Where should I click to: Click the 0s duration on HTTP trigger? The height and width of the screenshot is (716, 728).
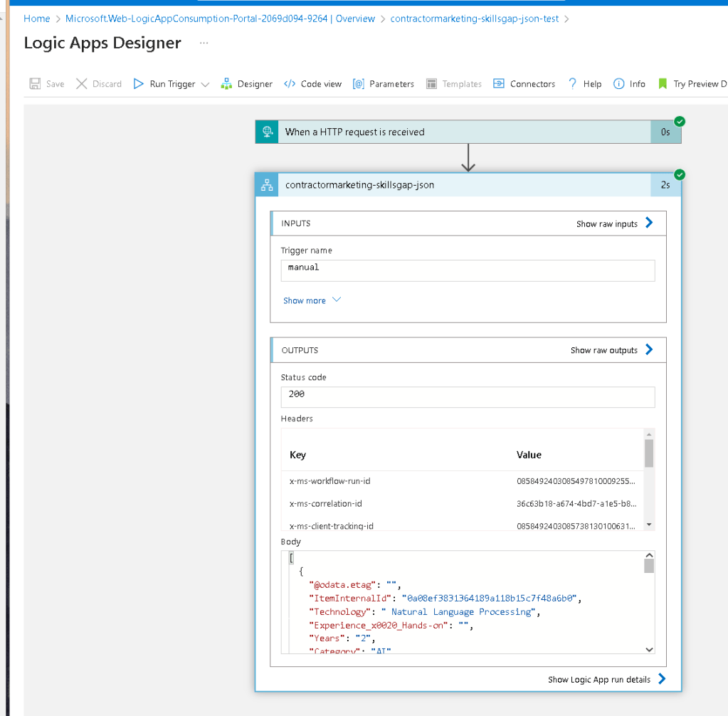point(665,132)
